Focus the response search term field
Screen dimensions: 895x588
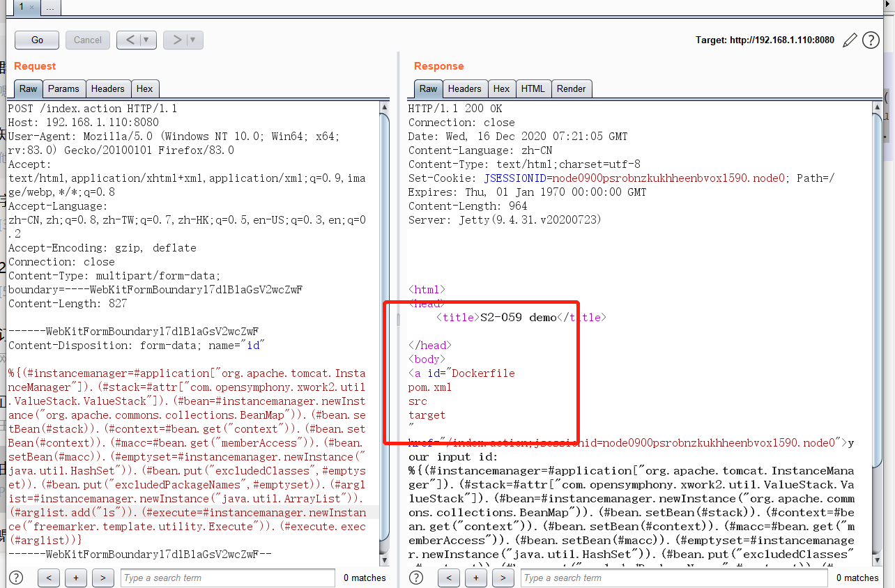(674, 578)
